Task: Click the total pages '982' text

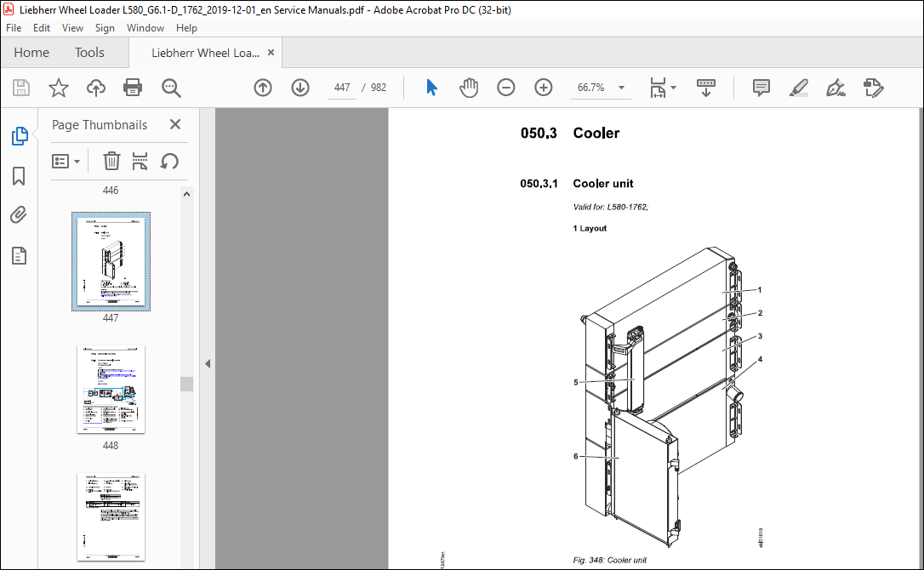Action: point(379,88)
